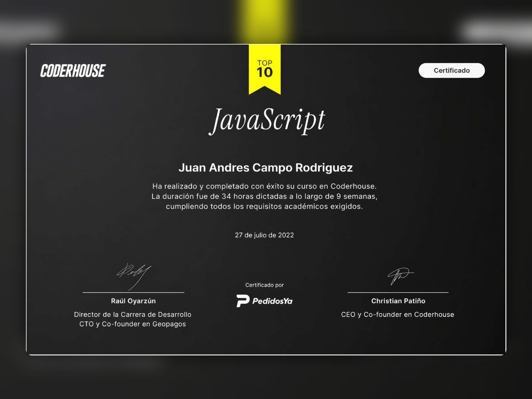The height and width of the screenshot is (399, 532).
Task: Click the yellow TOP 10 ribbon badge
Action: click(x=265, y=69)
